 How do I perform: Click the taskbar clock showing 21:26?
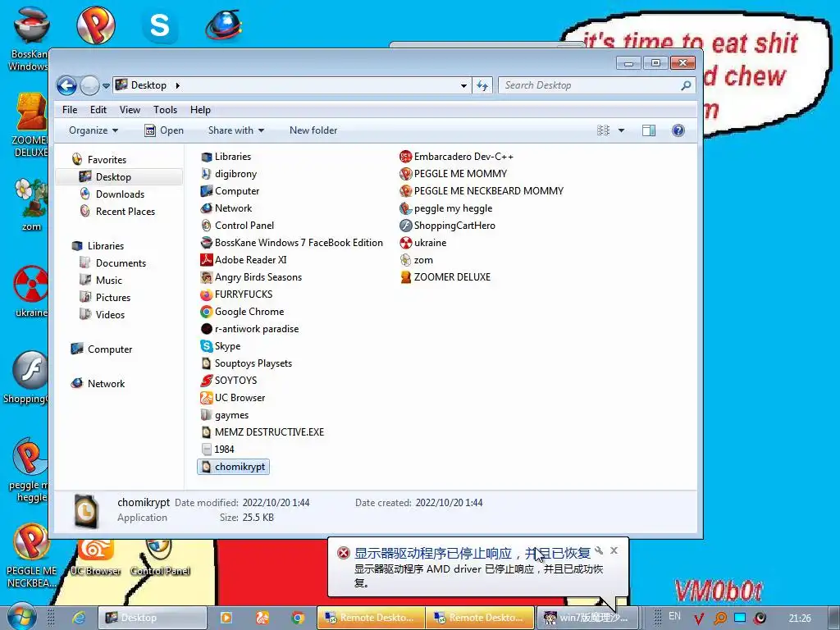pos(800,618)
